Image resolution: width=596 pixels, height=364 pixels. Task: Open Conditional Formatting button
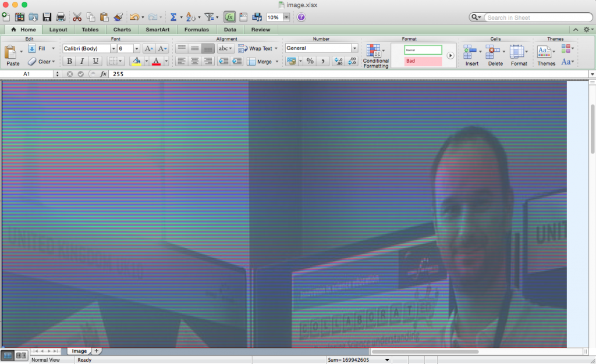(x=375, y=56)
